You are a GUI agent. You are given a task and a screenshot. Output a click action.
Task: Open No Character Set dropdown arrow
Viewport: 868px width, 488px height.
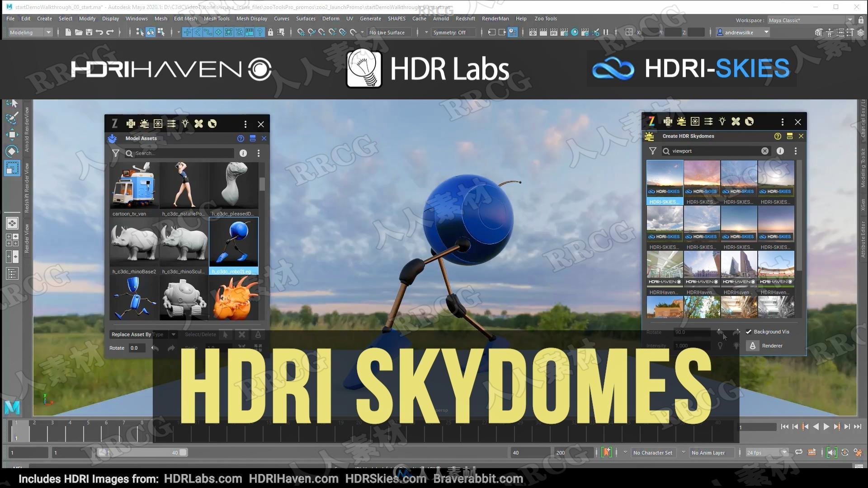625,452
